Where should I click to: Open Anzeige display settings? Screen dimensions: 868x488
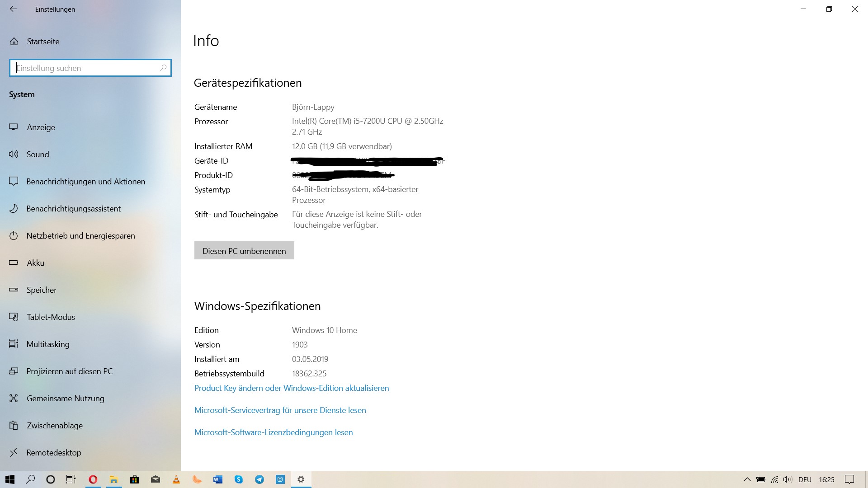click(x=41, y=127)
